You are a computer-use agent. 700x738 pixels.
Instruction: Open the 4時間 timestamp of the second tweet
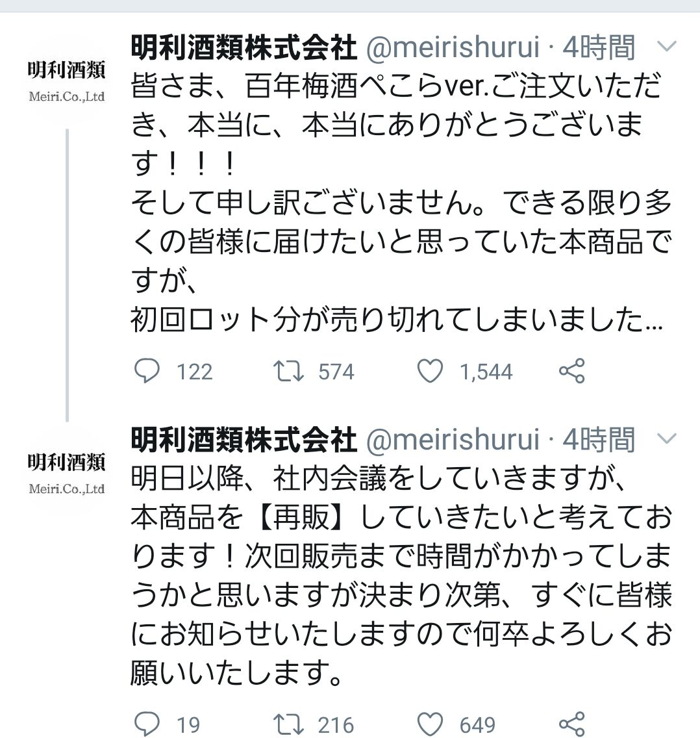click(599, 440)
